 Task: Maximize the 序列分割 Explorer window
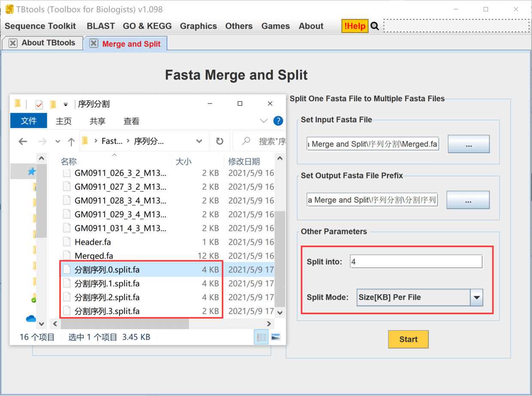[x=240, y=104]
